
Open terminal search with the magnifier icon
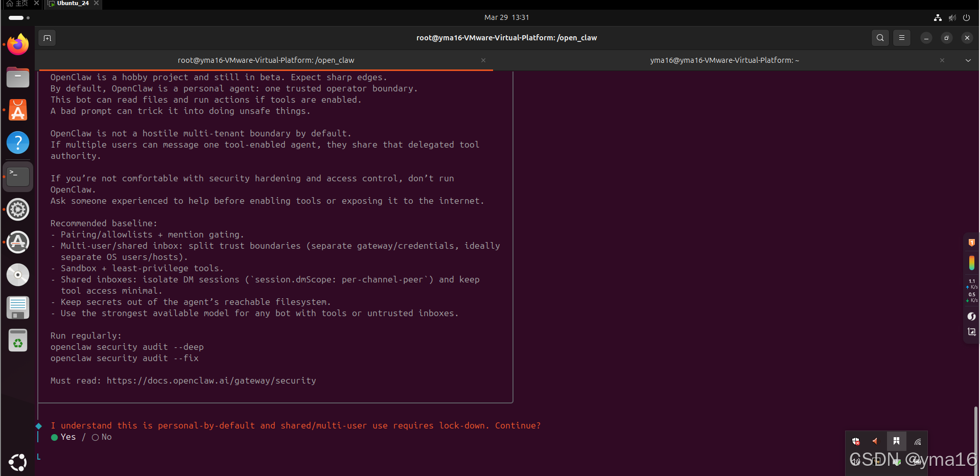click(x=880, y=38)
